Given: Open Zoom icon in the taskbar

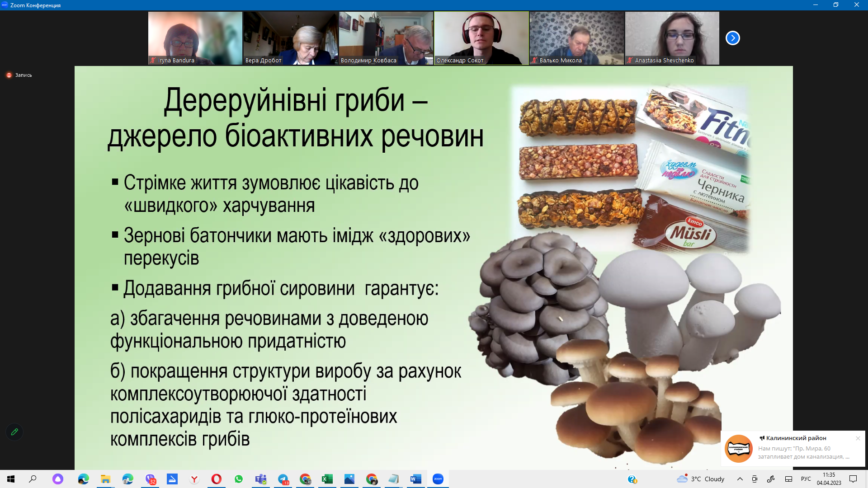Looking at the screenshot, I should click(x=438, y=479).
